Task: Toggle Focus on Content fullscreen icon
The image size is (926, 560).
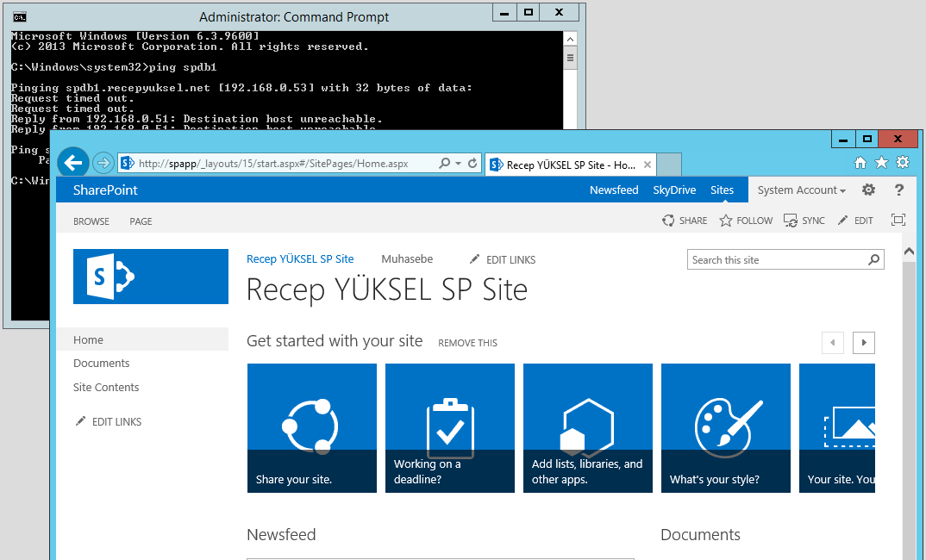Action: click(x=898, y=220)
